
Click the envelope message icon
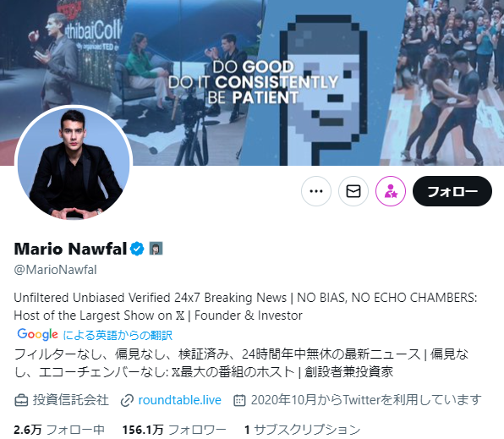pyautogui.click(x=353, y=191)
